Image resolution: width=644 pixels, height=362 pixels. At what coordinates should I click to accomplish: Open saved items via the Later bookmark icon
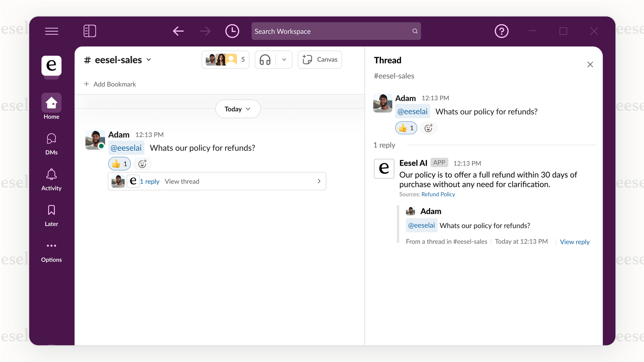tap(51, 210)
